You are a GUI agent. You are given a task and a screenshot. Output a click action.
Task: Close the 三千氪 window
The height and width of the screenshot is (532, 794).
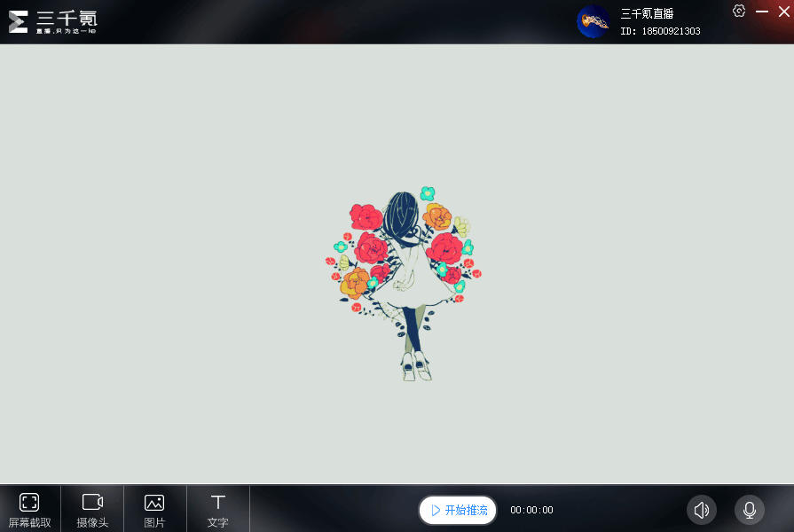(784, 12)
